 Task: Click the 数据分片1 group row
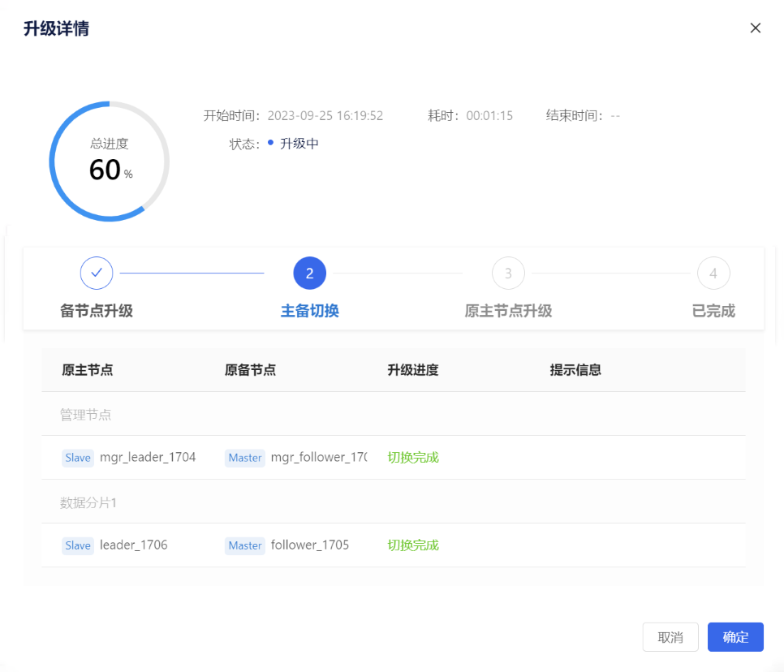[x=394, y=502]
